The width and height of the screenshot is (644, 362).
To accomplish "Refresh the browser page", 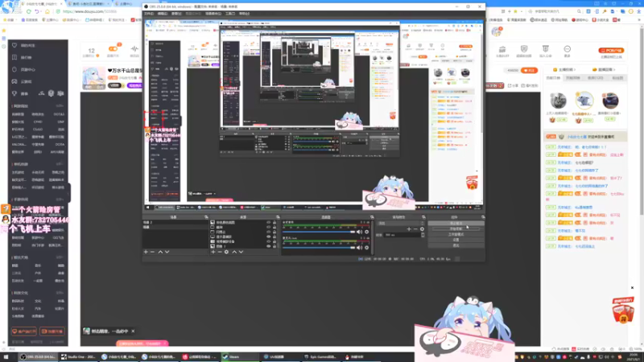I will (29, 11).
